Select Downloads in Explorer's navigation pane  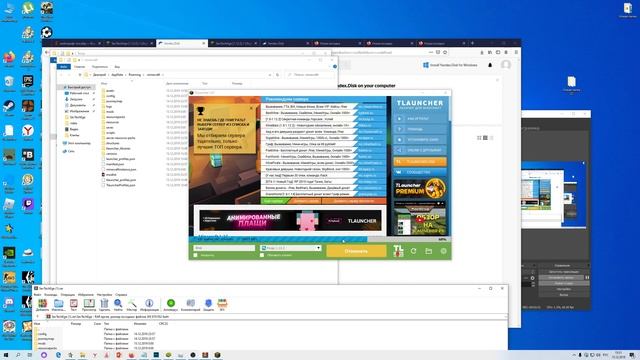click(76, 99)
